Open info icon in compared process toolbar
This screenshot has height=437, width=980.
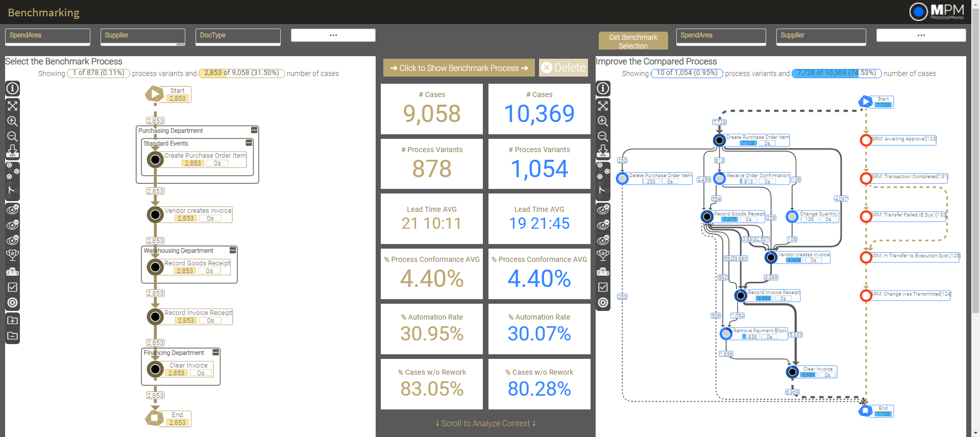click(603, 88)
